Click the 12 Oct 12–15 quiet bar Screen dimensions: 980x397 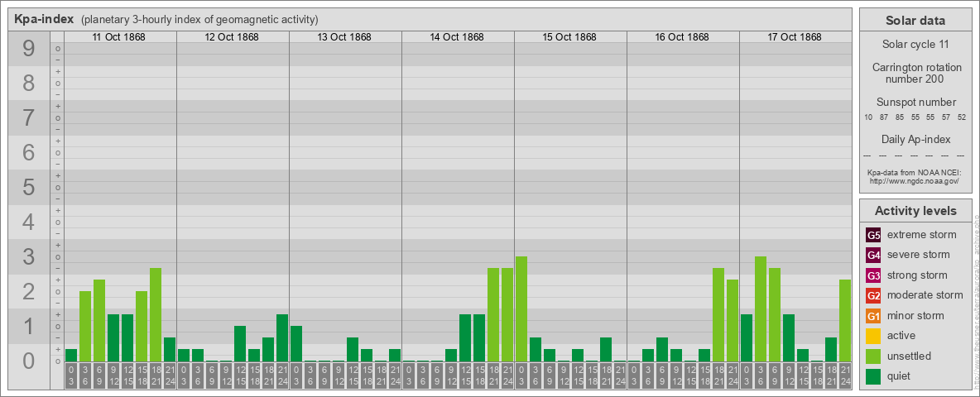pos(240,343)
